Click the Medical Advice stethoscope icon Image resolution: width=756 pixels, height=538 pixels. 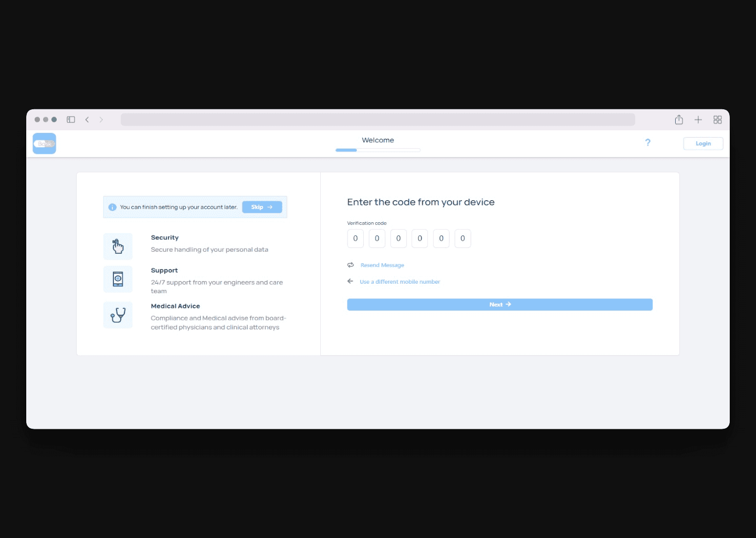(118, 315)
